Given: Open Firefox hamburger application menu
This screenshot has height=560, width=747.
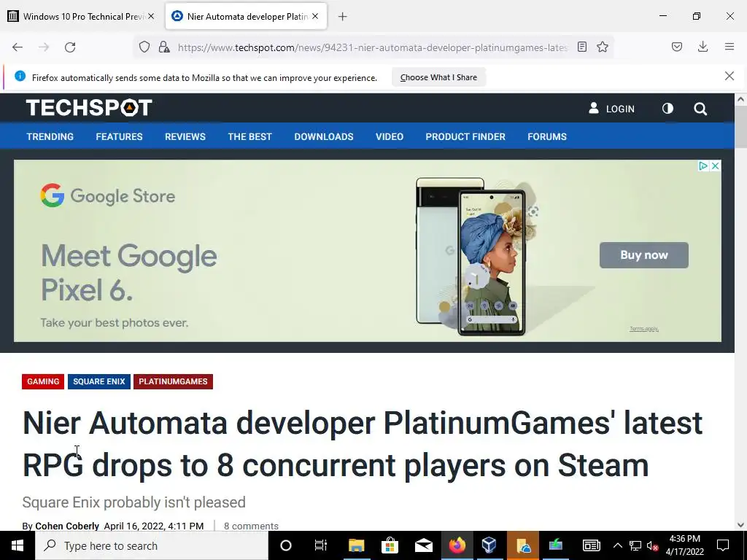Looking at the screenshot, I should coord(729,47).
